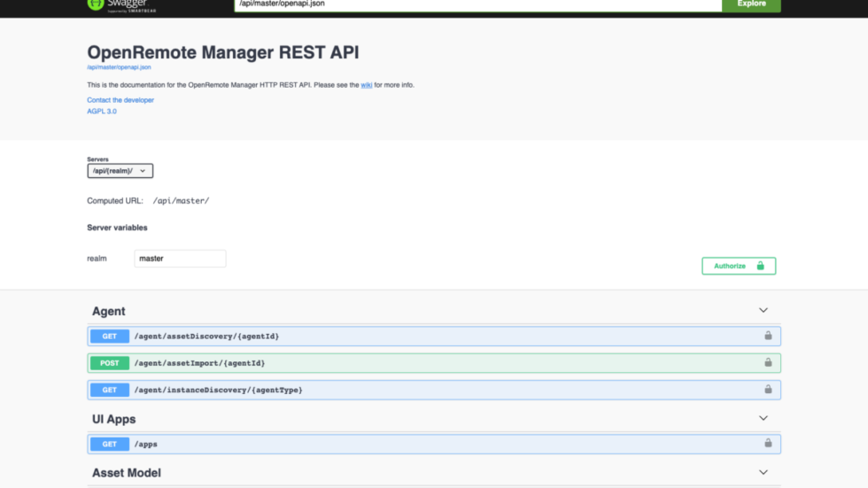The image size is (868, 488).
Task: Click the Authorize button with lock icon
Action: click(739, 266)
